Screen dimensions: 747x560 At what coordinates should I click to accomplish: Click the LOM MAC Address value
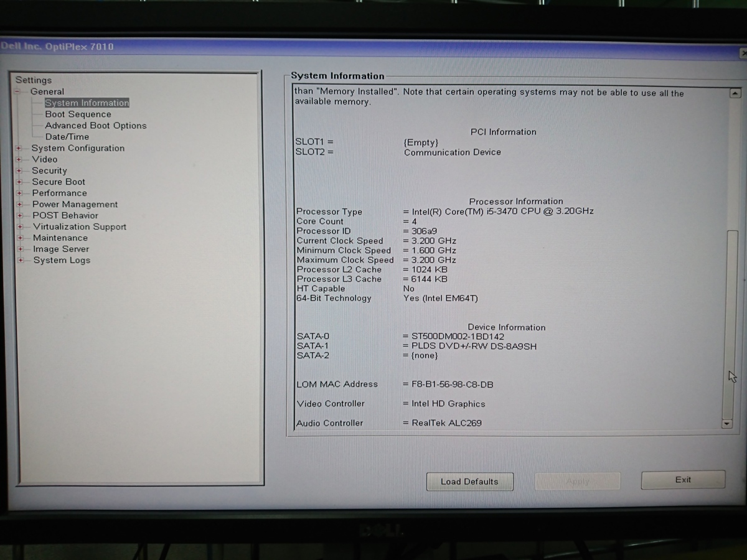(452, 385)
